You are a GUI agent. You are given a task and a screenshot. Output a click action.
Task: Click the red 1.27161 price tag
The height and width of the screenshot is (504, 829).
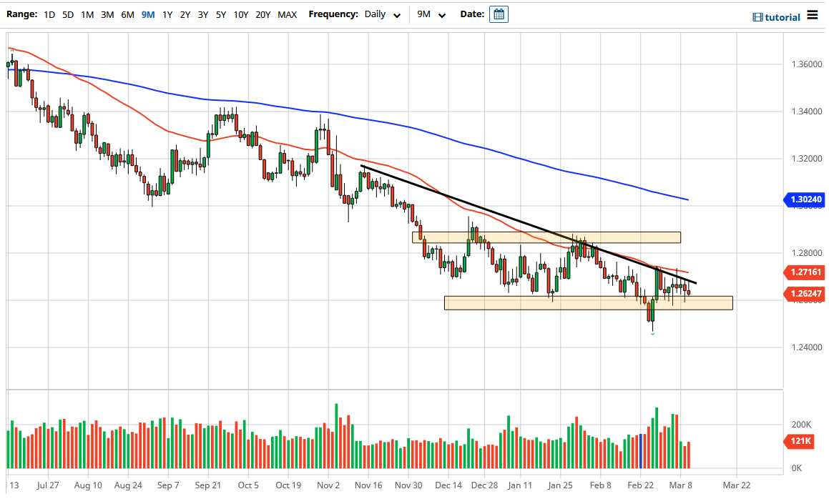(804, 272)
